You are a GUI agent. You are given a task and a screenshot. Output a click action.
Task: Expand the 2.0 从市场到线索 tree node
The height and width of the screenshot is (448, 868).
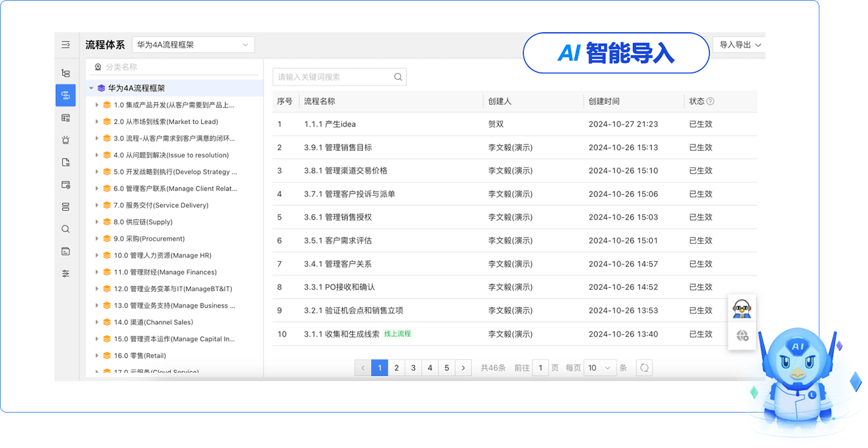click(97, 121)
